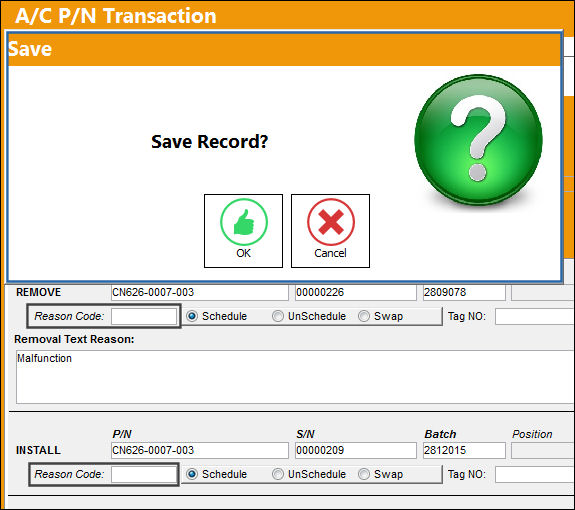Click REMOVE Batch field 2809078
Viewport: 575px width, 510px height.
(464, 292)
